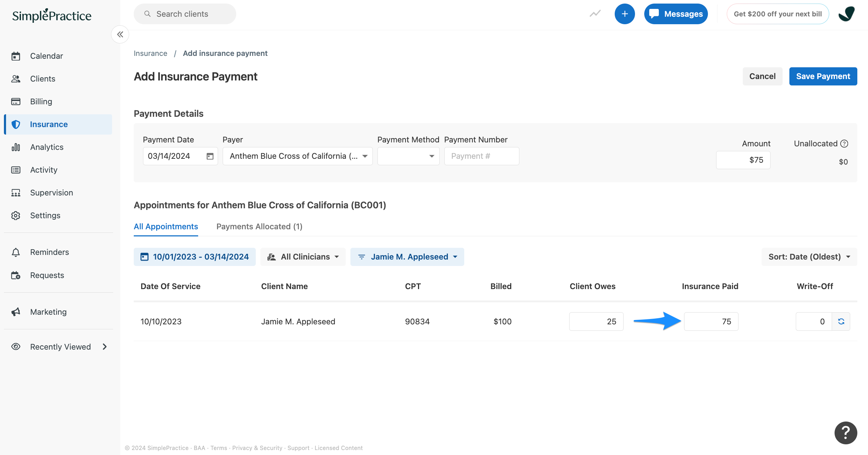Click the Settings gear icon
The image size is (868, 455).
coord(16,215)
